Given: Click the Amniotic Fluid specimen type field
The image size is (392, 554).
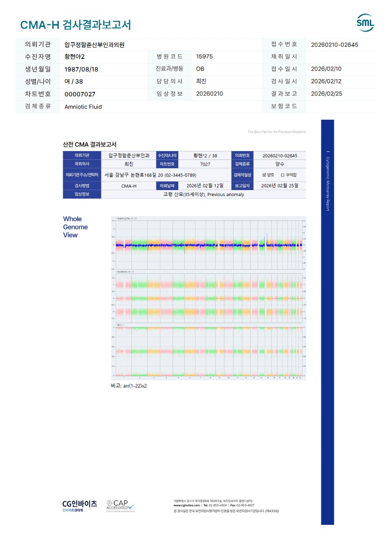Looking at the screenshot, I should 83,107.
